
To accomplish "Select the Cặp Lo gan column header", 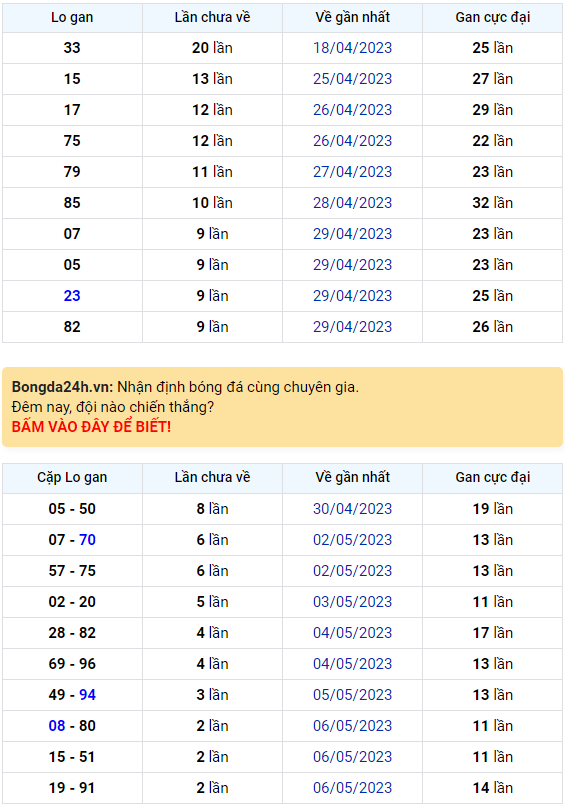I will [x=72, y=478].
